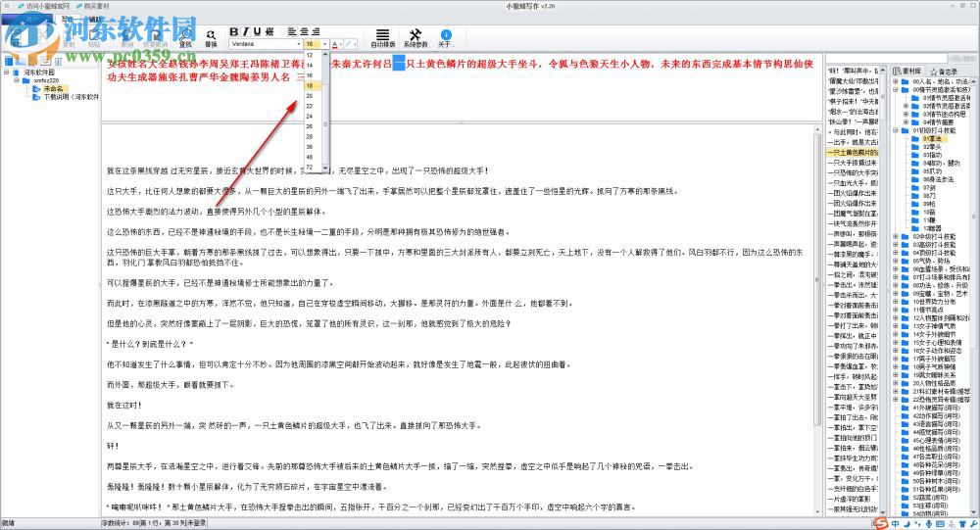Viewport: 980px width, 530px height.
Task: Select the 07剑 folder
Action: tap(929, 187)
